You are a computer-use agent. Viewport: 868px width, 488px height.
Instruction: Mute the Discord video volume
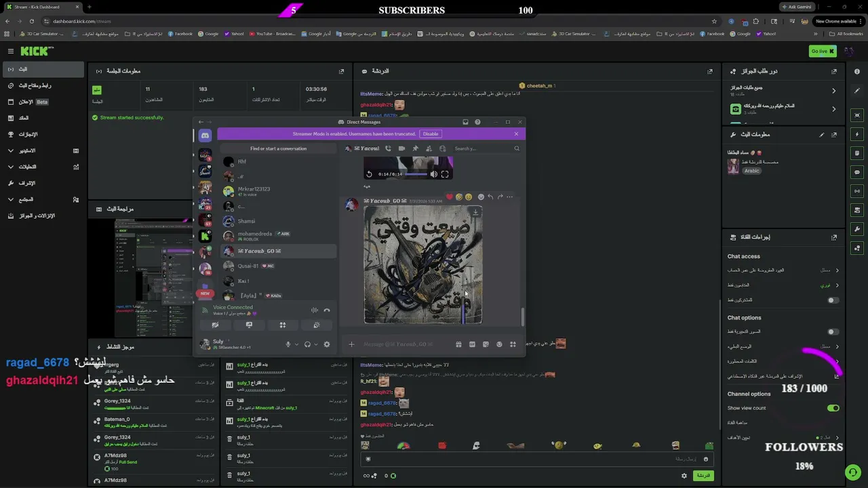tap(434, 174)
